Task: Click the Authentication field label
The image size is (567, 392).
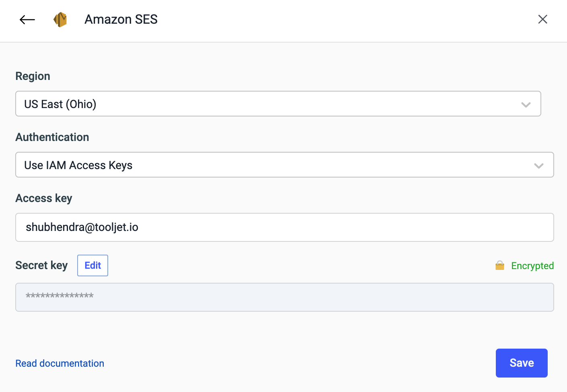Action: pos(52,137)
